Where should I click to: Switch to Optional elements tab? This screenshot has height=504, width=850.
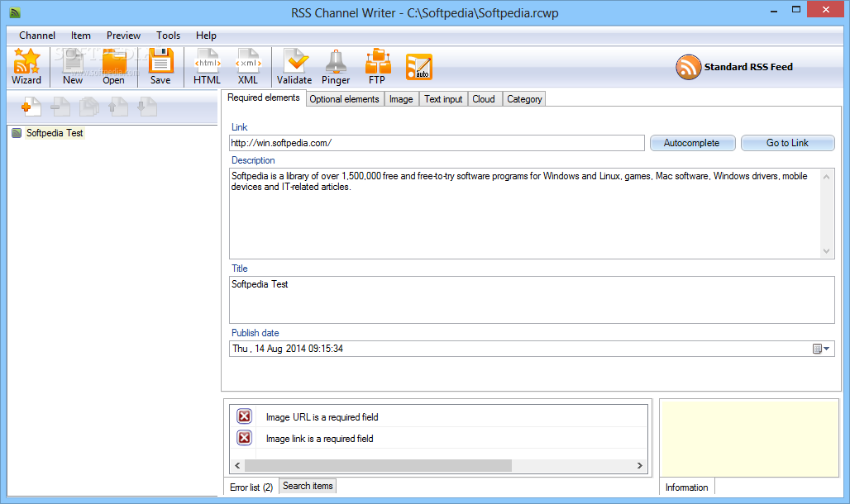[x=344, y=99]
